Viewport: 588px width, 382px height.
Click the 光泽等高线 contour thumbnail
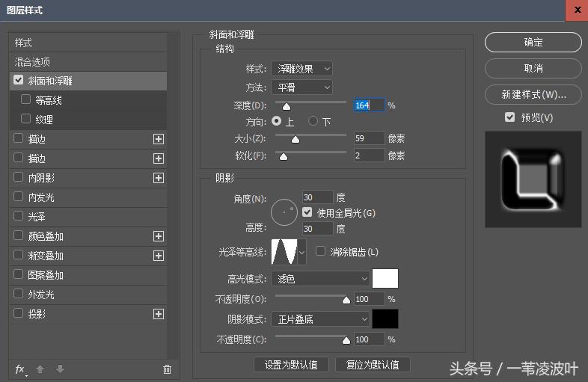[x=284, y=252]
